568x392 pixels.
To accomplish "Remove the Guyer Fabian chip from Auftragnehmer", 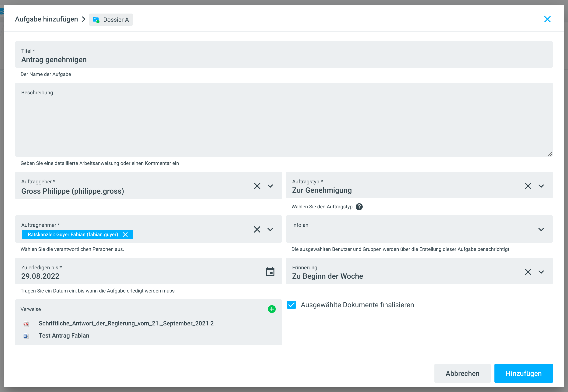I will tap(125, 235).
